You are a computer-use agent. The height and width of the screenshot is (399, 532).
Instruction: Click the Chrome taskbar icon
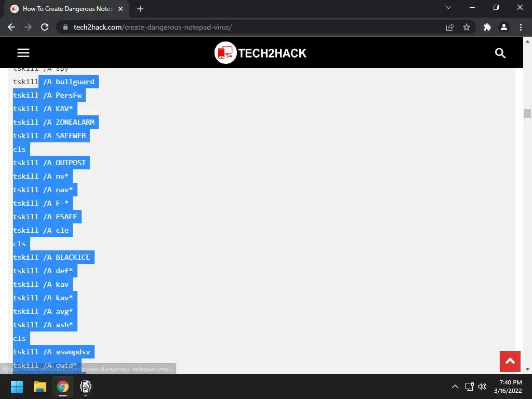tap(63, 387)
